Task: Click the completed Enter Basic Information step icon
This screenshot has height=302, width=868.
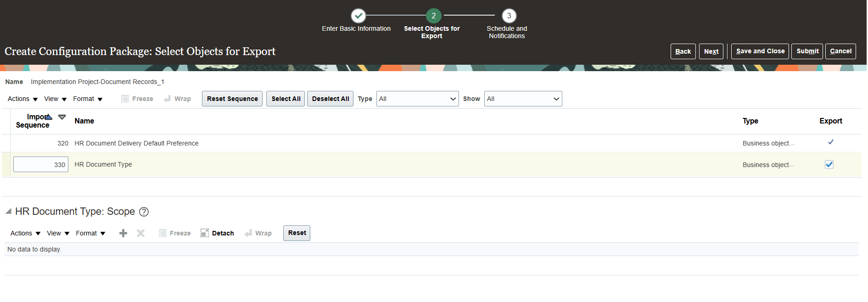Action: pos(358,16)
